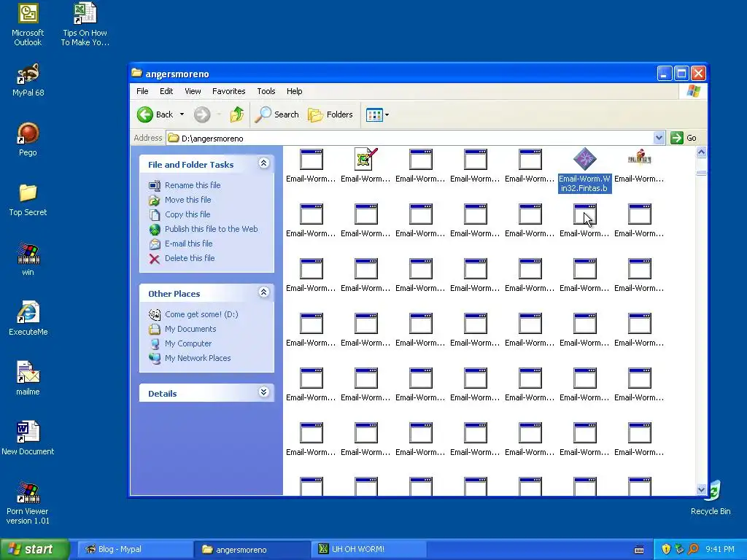Click the angersmoreno taskbar button

252,550
